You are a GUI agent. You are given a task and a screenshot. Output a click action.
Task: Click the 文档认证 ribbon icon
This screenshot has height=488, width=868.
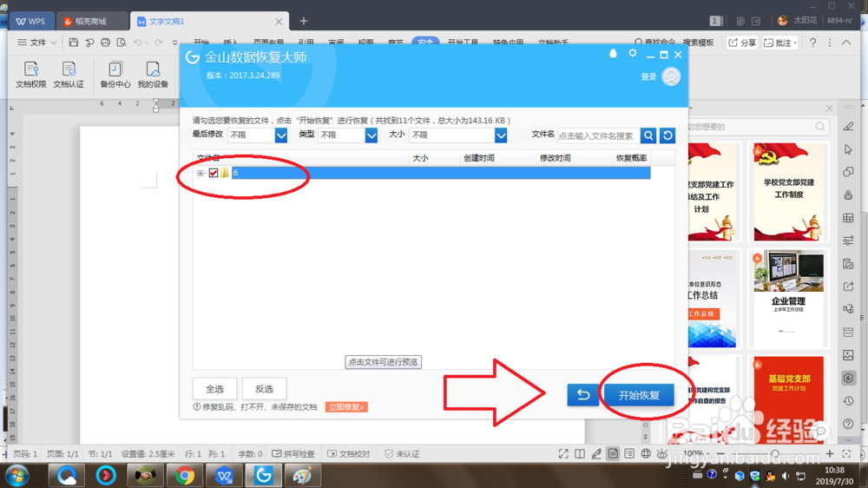click(x=69, y=75)
